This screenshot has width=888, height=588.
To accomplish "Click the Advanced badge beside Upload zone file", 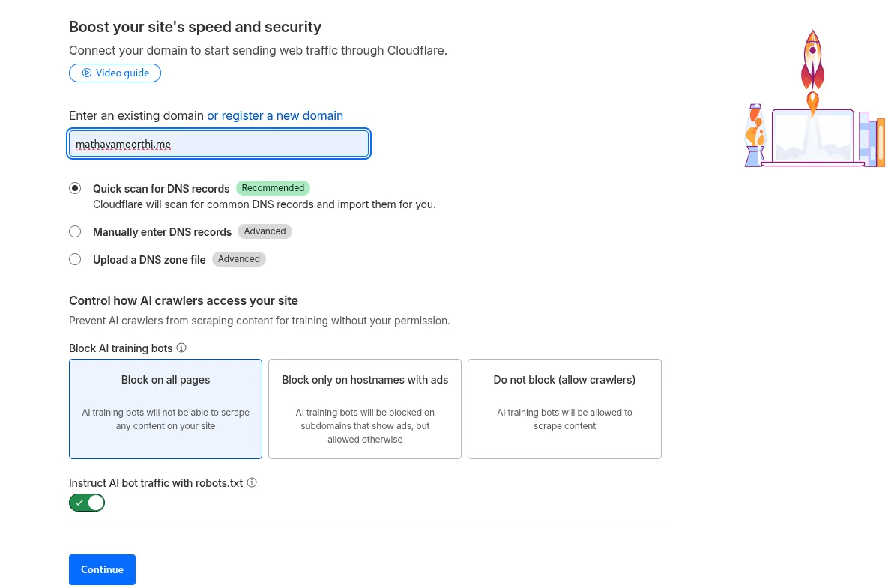I will point(238,259).
